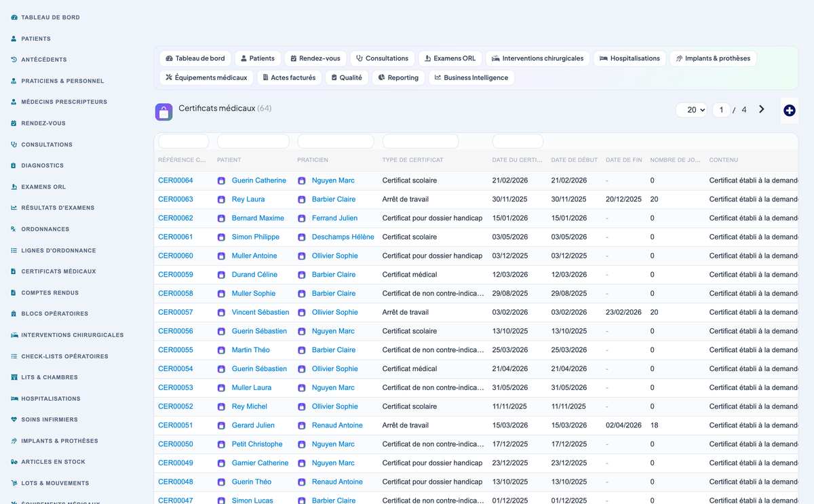Sort by Praticien column header
This screenshot has height=504, width=814.
[x=313, y=160]
